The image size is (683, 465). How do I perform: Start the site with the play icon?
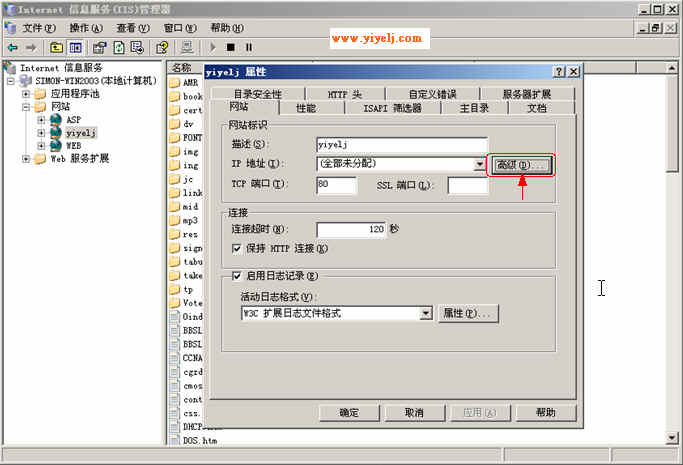pos(213,47)
